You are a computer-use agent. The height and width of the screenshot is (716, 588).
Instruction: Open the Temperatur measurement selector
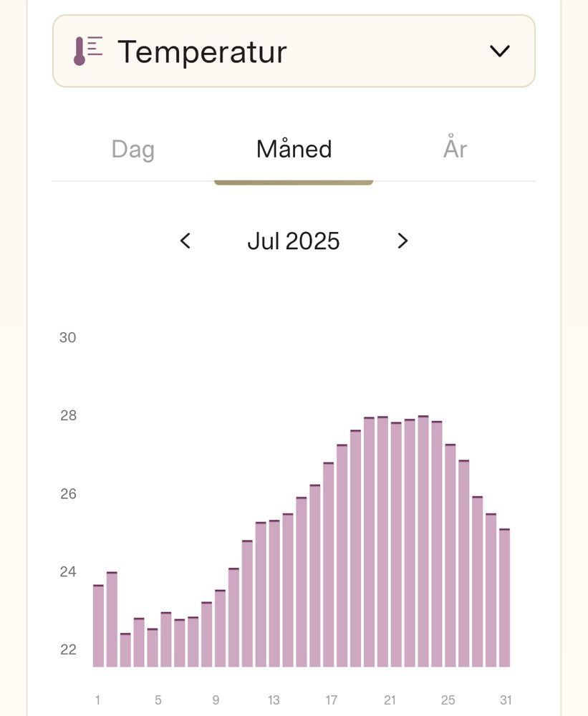point(294,52)
